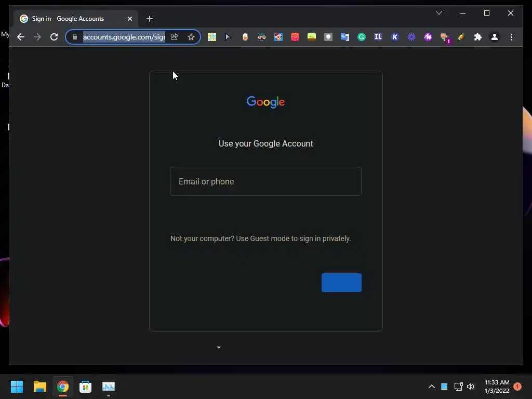Open the tab search chevron
The height and width of the screenshot is (399, 532).
click(x=438, y=13)
